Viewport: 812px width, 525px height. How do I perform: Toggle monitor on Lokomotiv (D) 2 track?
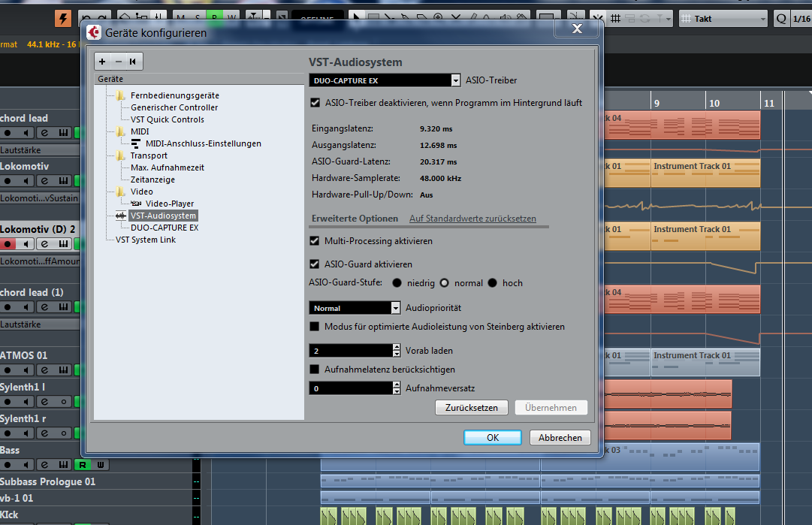[x=26, y=244]
